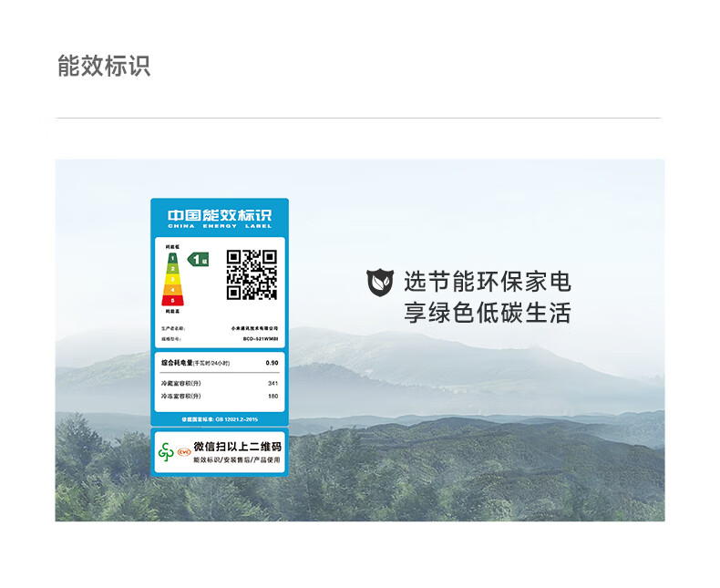Click the 中国能效标识 label title
Viewport: 720px width, 588px height.
[220, 215]
